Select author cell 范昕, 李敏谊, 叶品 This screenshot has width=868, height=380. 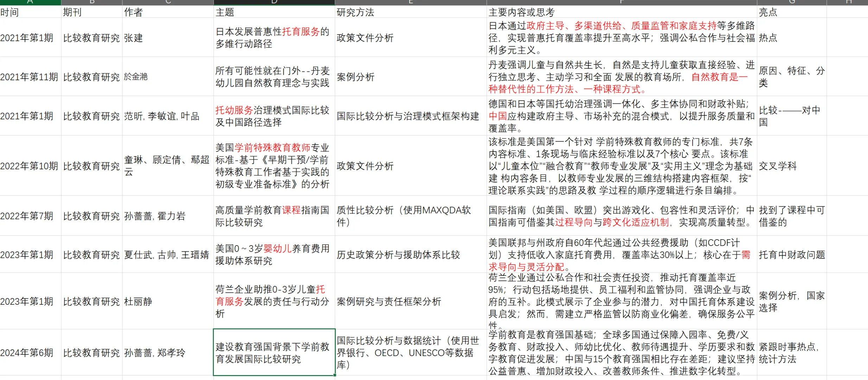coord(168,116)
